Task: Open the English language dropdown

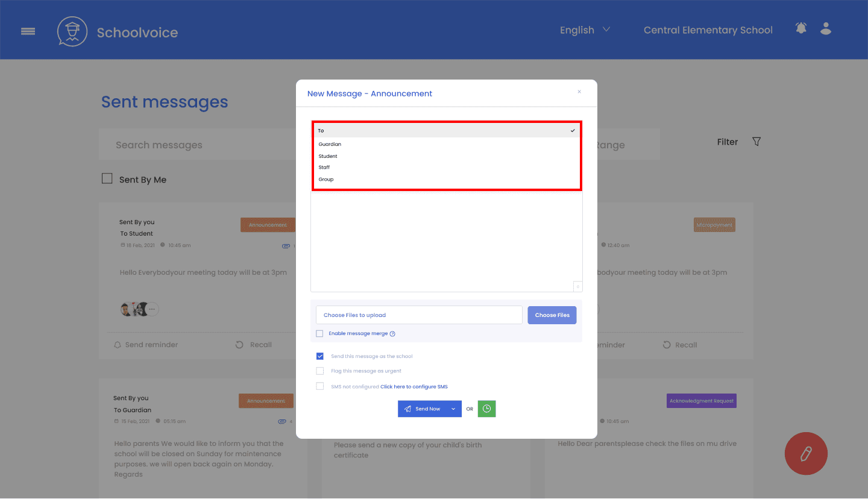Action: point(584,29)
